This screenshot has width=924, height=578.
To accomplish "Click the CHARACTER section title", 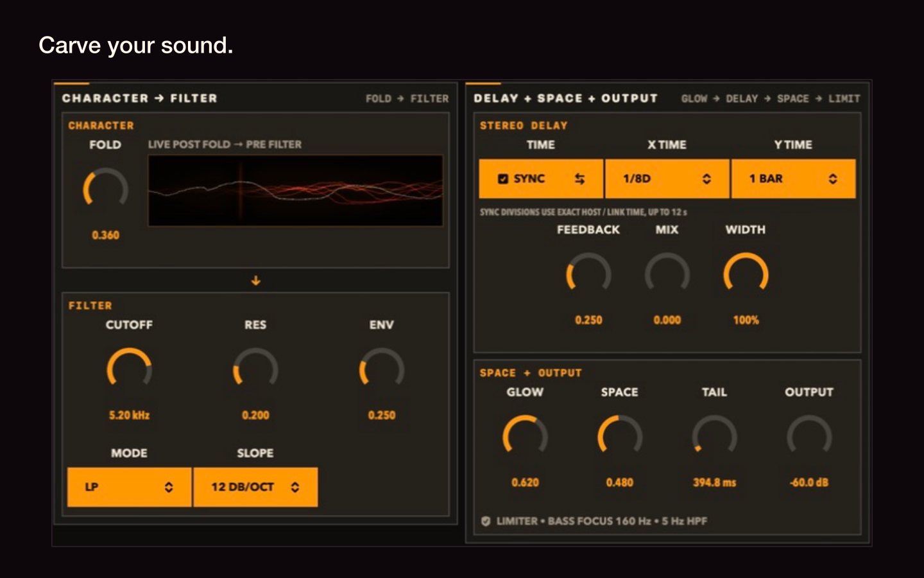I will (x=101, y=125).
